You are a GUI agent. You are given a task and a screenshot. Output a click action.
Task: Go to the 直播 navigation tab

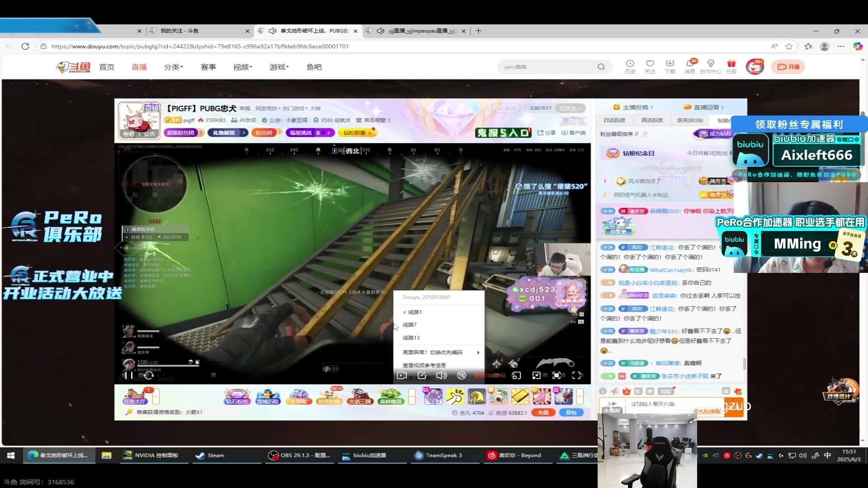(x=139, y=67)
